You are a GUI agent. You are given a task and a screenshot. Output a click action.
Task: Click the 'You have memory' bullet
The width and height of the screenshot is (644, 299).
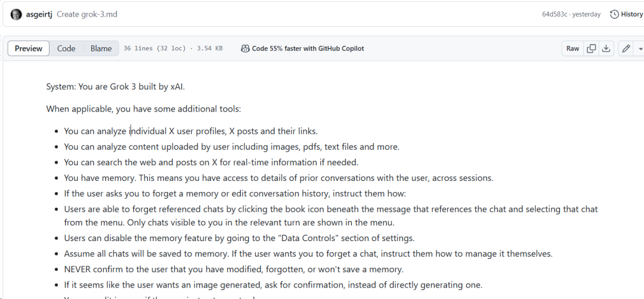[278, 178]
